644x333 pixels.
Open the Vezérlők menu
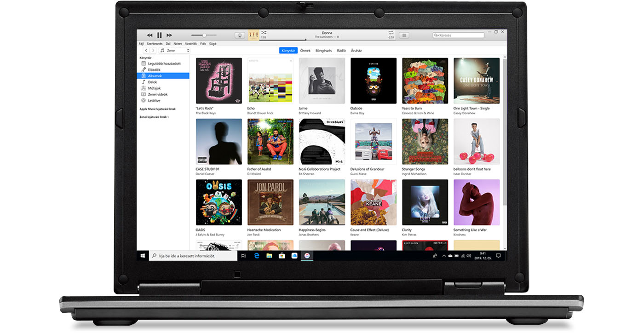190,44
